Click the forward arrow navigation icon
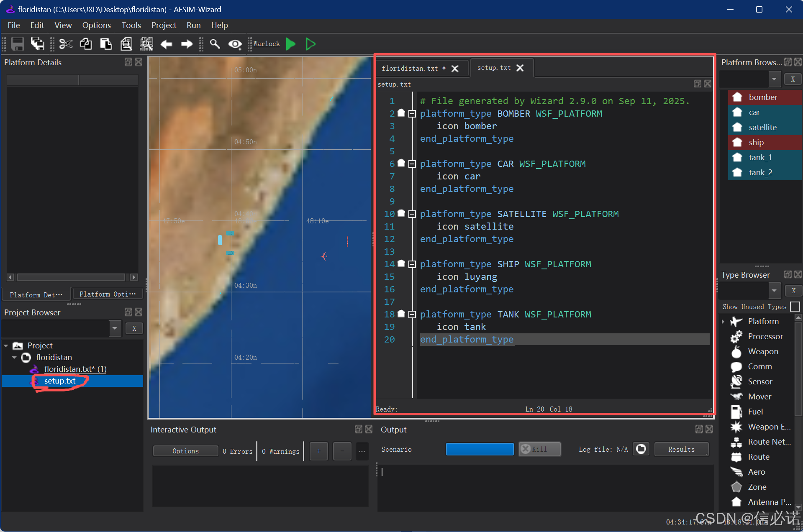Viewport: 803px width, 532px height. coord(187,44)
